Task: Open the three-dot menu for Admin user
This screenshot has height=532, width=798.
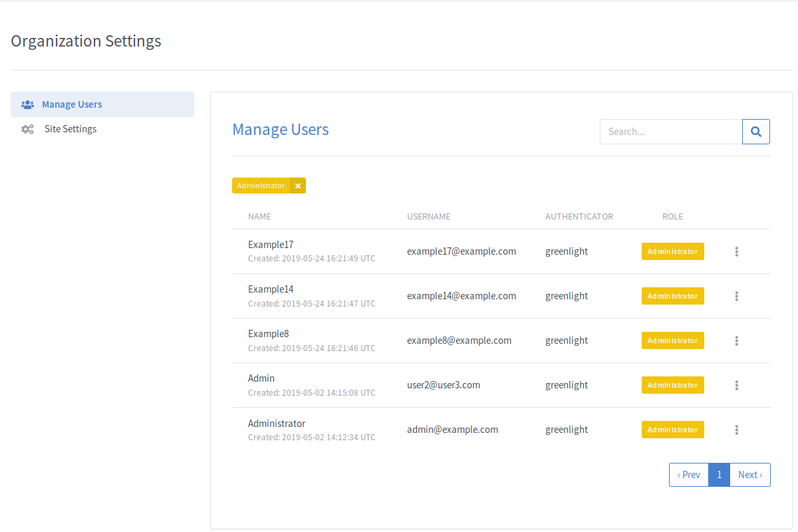Action: click(x=737, y=385)
